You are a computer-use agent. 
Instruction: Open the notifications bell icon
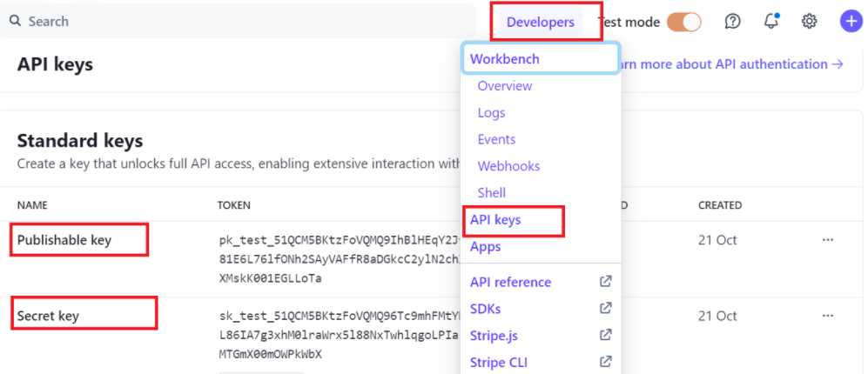(x=770, y=22)
